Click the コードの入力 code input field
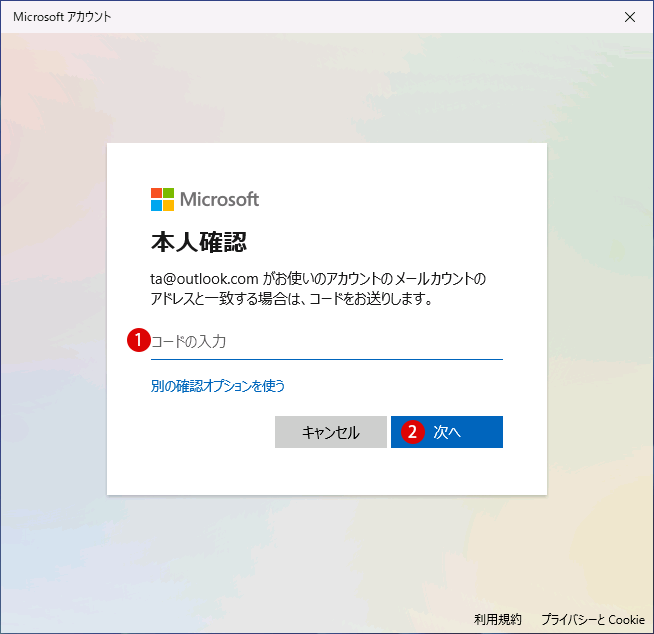 [327, 342]
